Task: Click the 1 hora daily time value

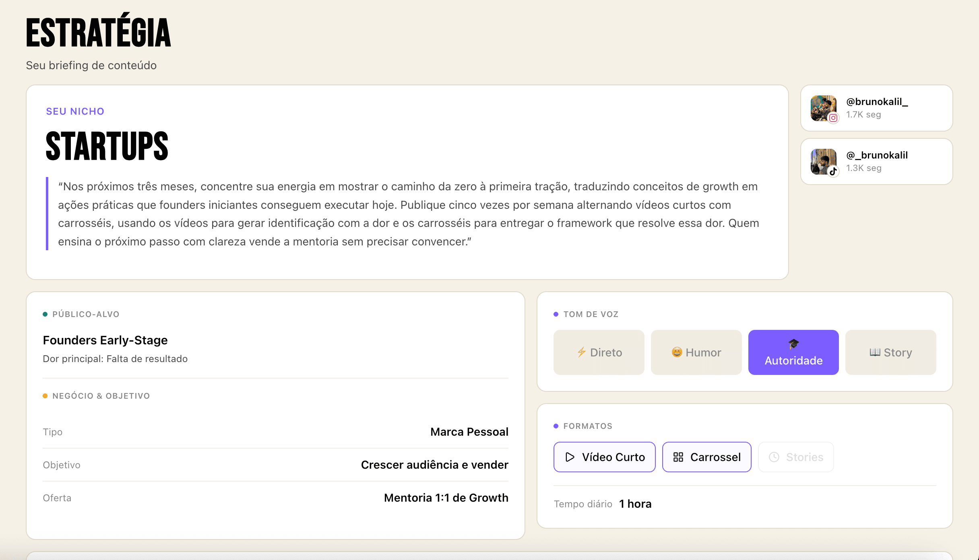Action: point(635,504)
